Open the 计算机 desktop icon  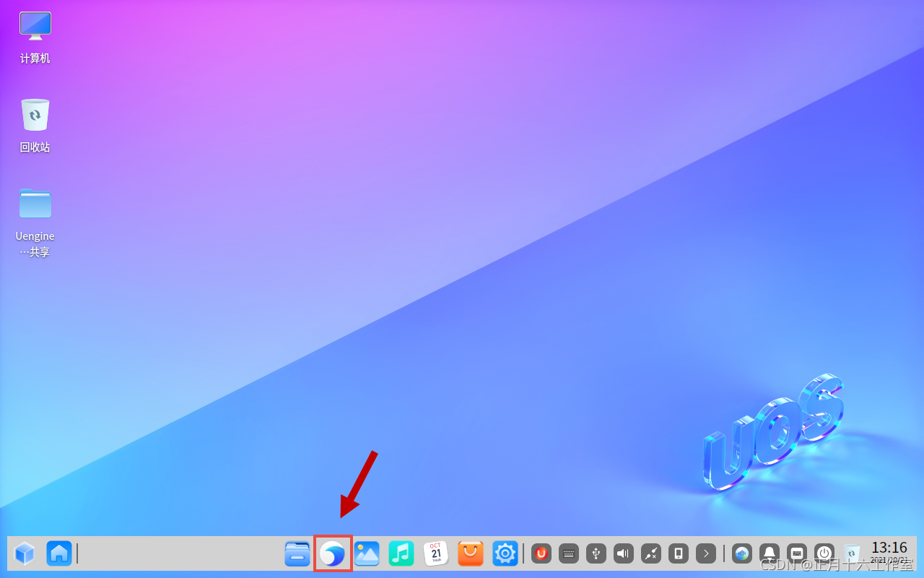coord(35,27)
